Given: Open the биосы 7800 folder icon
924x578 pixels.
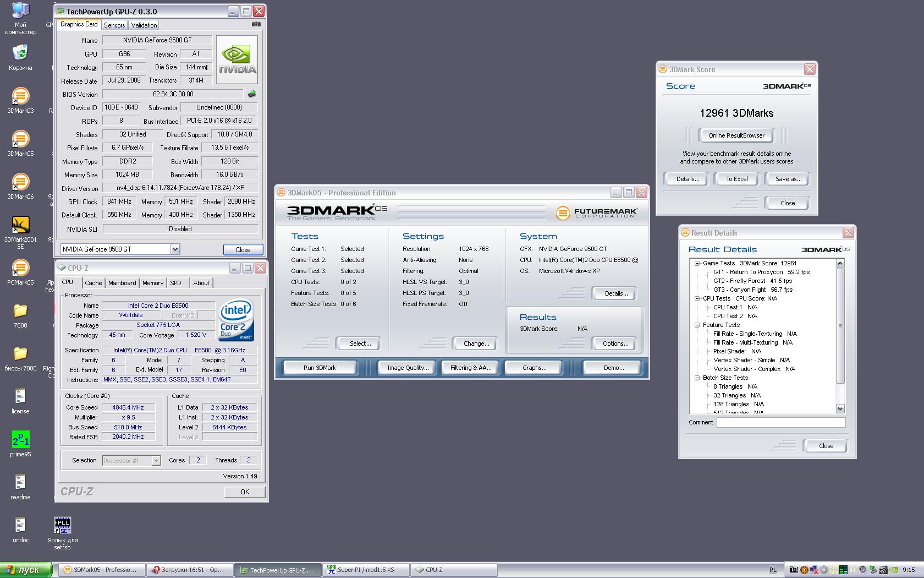Looking at the screenshot, I should (20, 354).
